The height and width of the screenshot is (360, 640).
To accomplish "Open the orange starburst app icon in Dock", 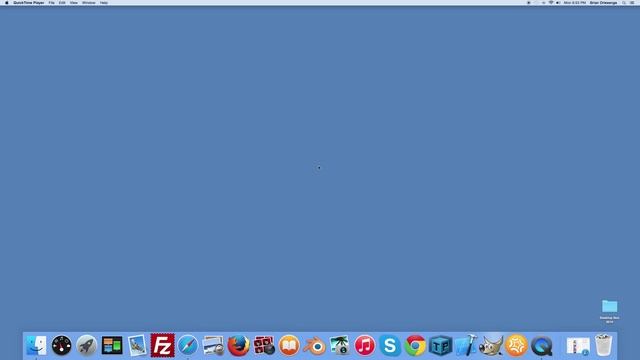I will click(x=516, y=345).
